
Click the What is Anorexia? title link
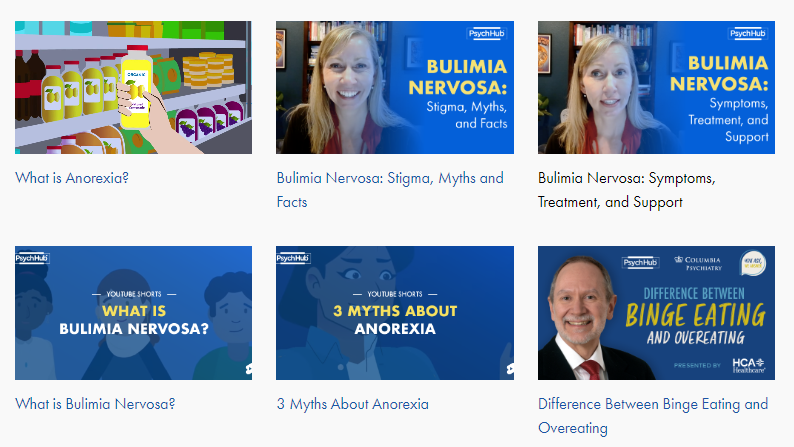[x=72, y=178]
